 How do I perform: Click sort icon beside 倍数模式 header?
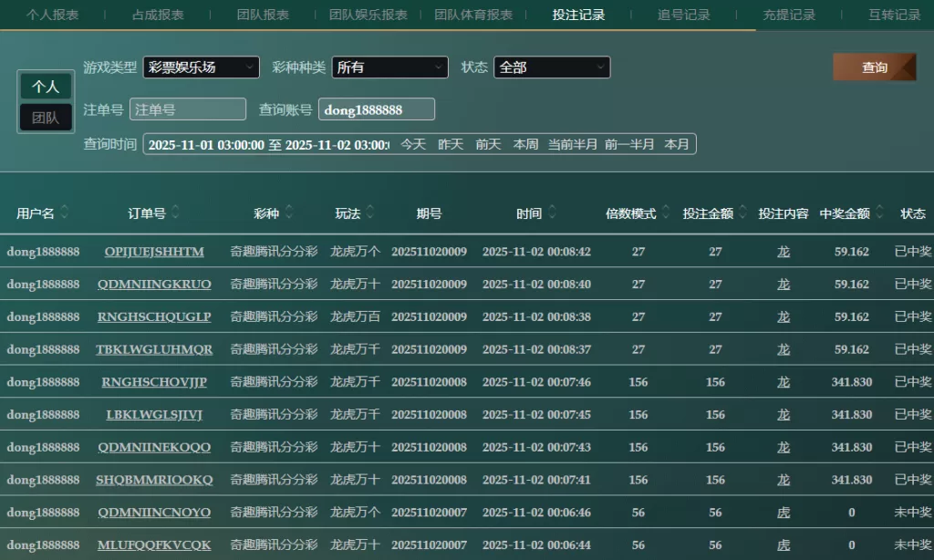[x=666, y=213]
